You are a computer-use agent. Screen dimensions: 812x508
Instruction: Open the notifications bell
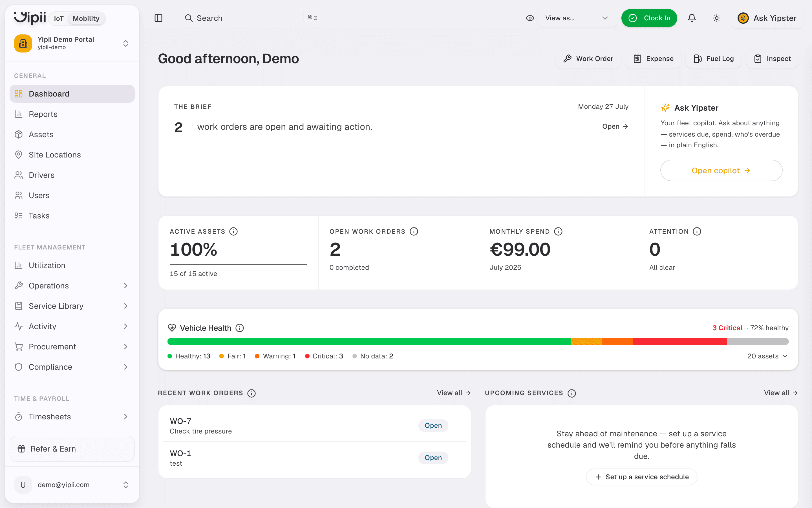click(x=692, y=18)
